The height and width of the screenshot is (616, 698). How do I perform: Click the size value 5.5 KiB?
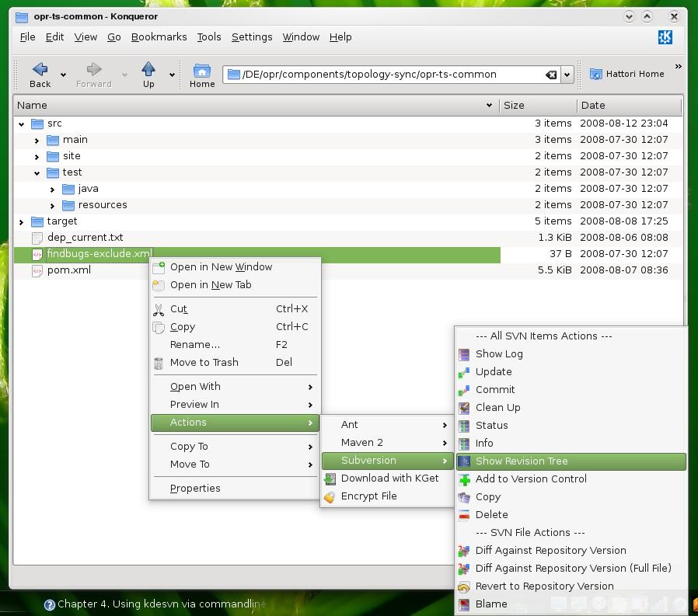[554, 270]
